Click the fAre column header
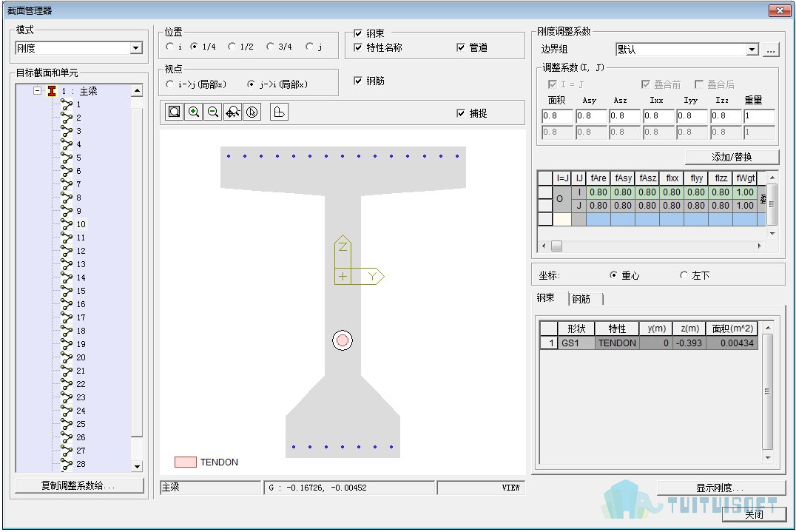The height and width of the screenshot is (532, 796). [598, 178]
